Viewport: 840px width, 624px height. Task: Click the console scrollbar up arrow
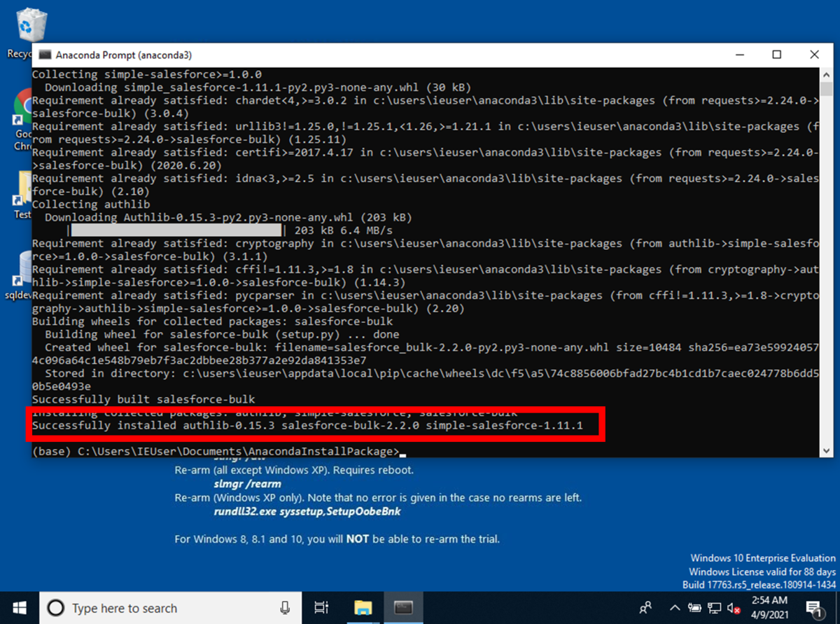click(x=826, y=74)
